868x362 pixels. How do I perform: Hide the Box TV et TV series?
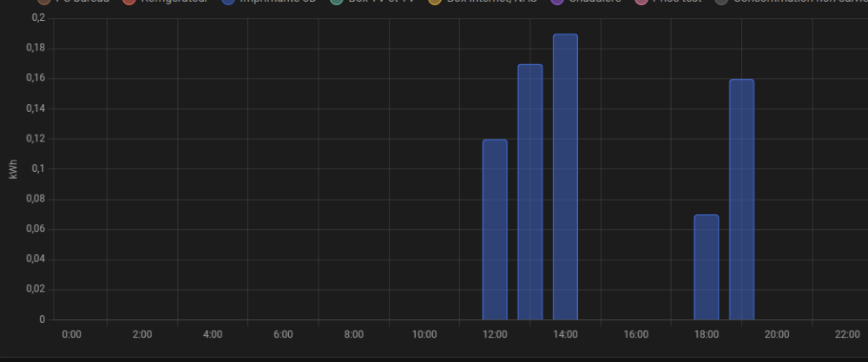(373, 1)
